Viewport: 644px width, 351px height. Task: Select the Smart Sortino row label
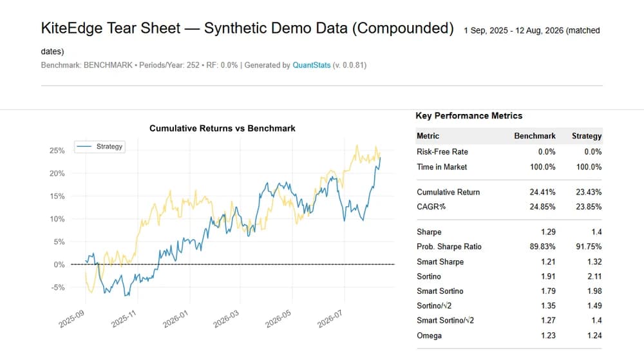pos(440,290)
